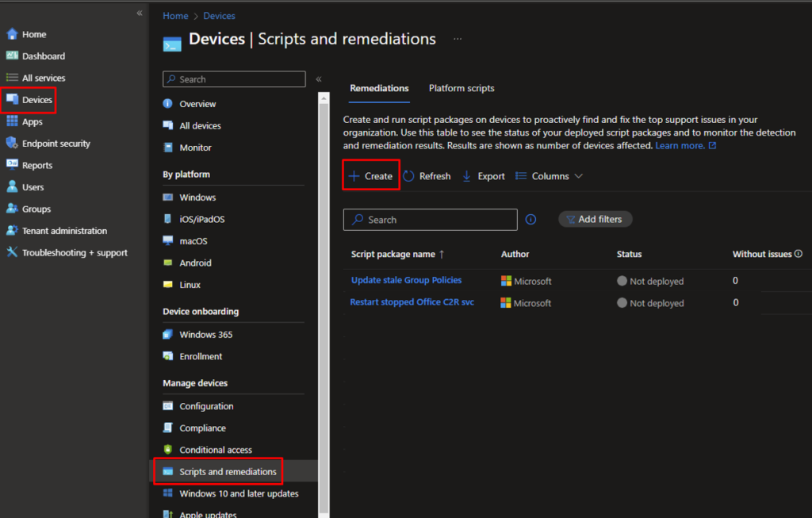Select Android platform
This screenshot has height=518, width=812.
[195, 263]
